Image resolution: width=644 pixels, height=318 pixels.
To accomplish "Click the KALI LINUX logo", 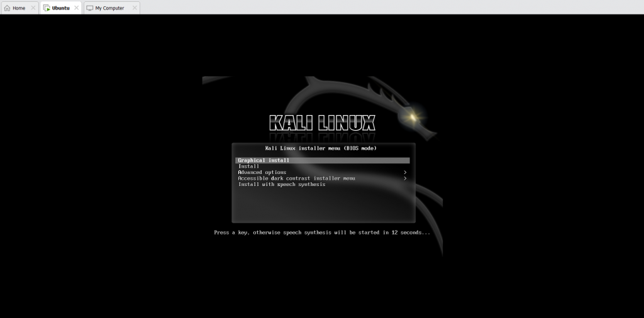I will (x=323, y=123).
